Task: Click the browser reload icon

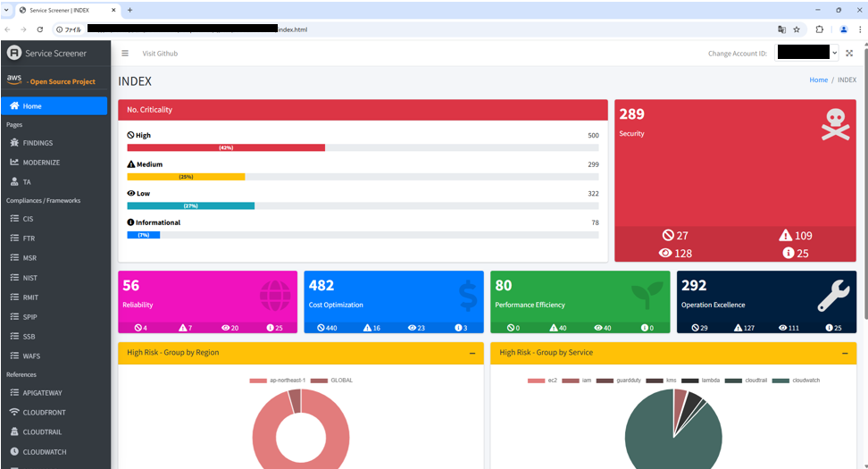Action: [40, 29]
